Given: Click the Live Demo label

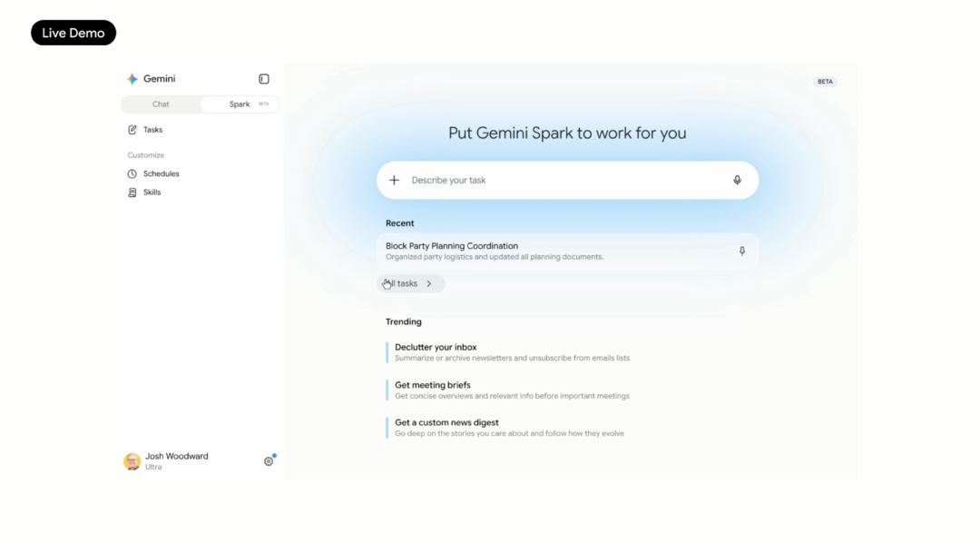Looking at the screenshot, I should click(x=73, y=33).
